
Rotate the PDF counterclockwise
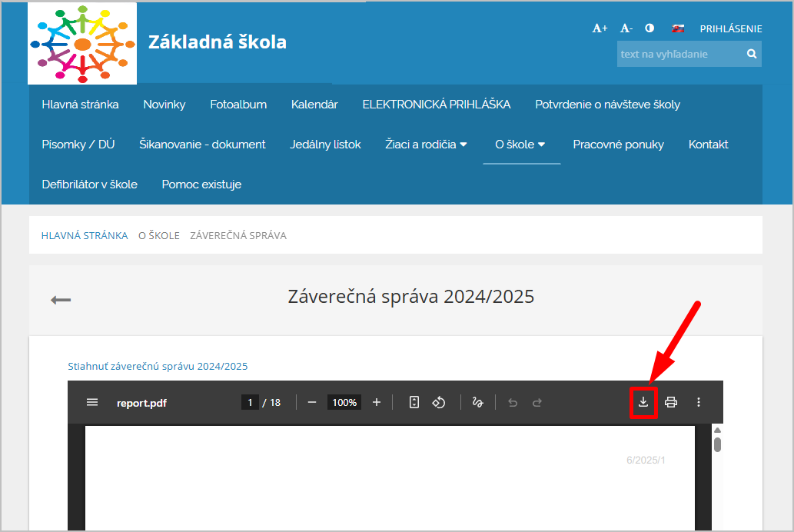tap(439, 402)
